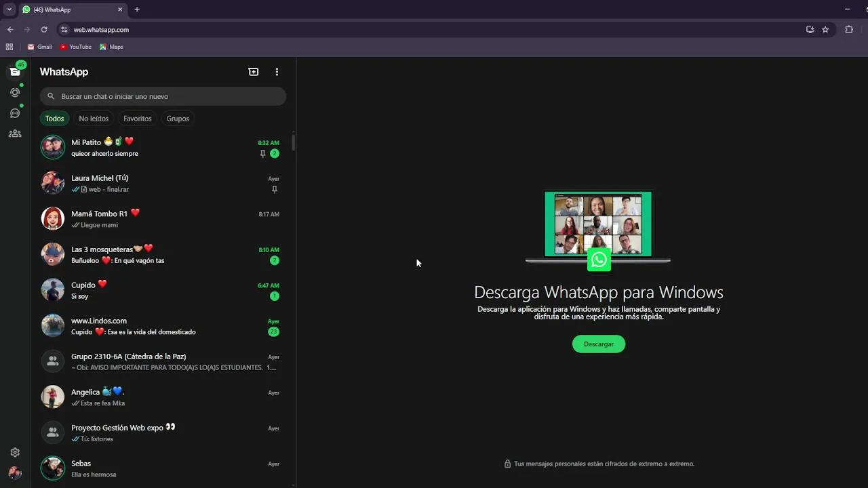Close the WhatsApp browser tab
The height and width of the screenshot is (488, 868).
pos(120,9)
